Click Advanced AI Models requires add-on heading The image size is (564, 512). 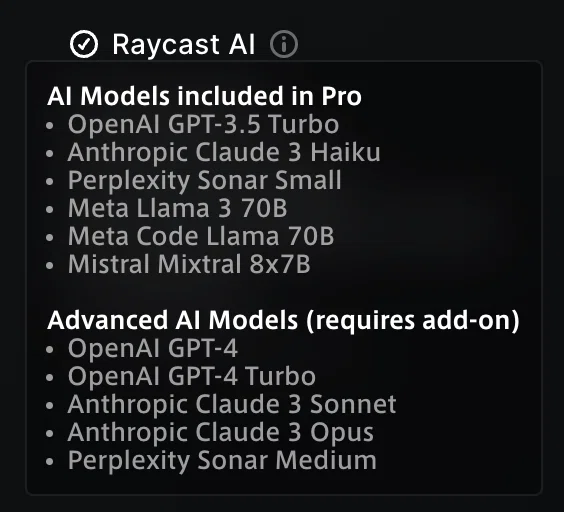point(283,320)
